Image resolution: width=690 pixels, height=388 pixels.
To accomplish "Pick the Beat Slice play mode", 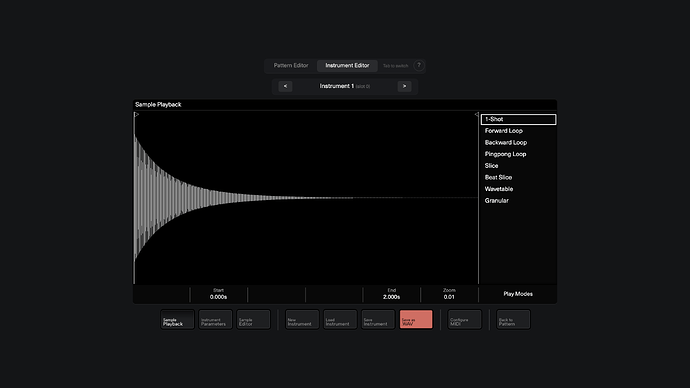I will pos(518,177).
